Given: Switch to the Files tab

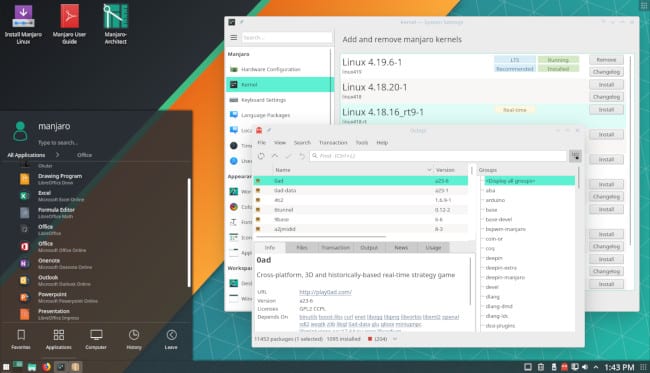Looking at the screenshot, I should (x=302, y=247).
